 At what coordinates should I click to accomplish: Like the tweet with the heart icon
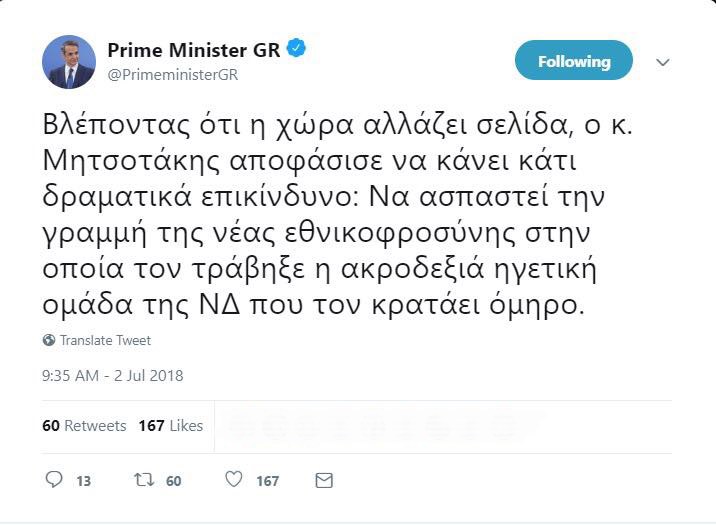click(233, 480)
